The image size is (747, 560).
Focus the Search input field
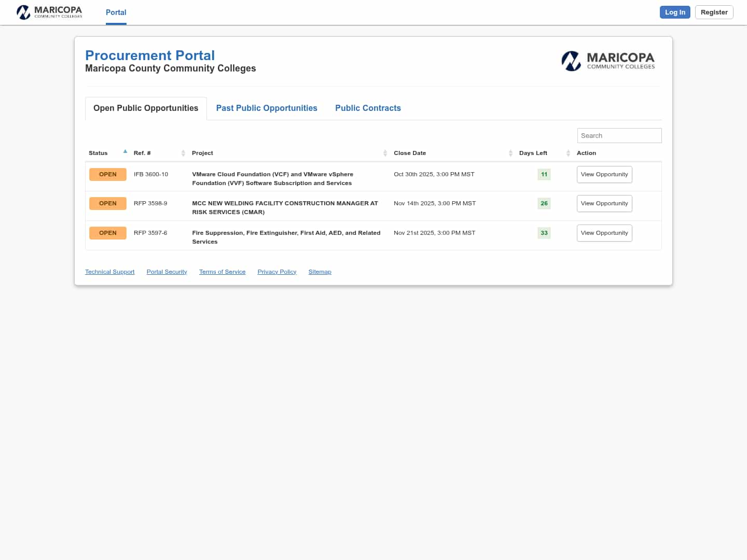[619, 135]
